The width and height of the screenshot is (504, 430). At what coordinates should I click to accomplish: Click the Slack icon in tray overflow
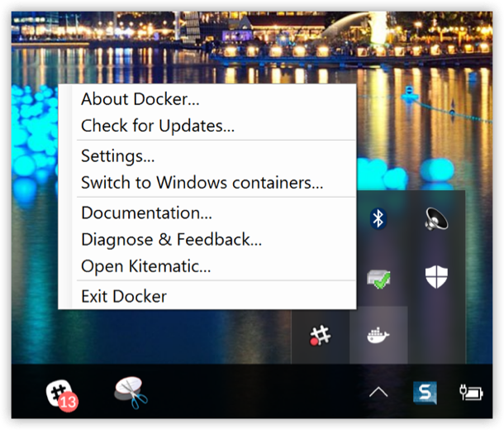point(320,336)
